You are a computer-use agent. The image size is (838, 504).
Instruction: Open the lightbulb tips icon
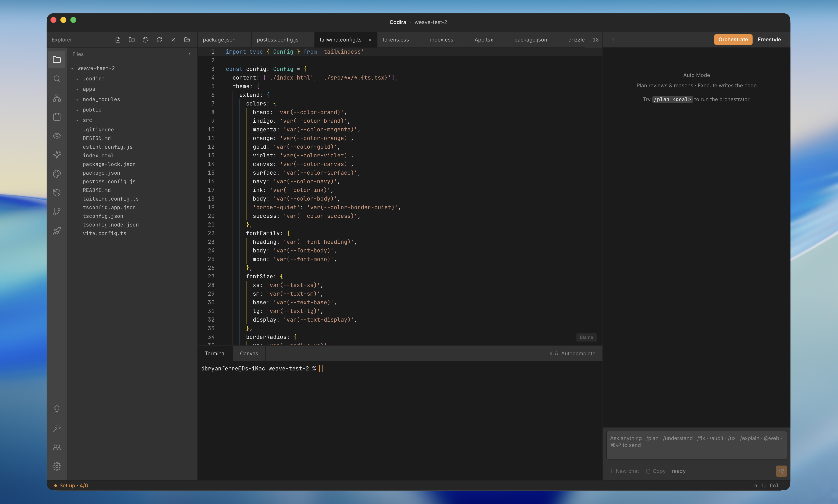click(57, 409)
